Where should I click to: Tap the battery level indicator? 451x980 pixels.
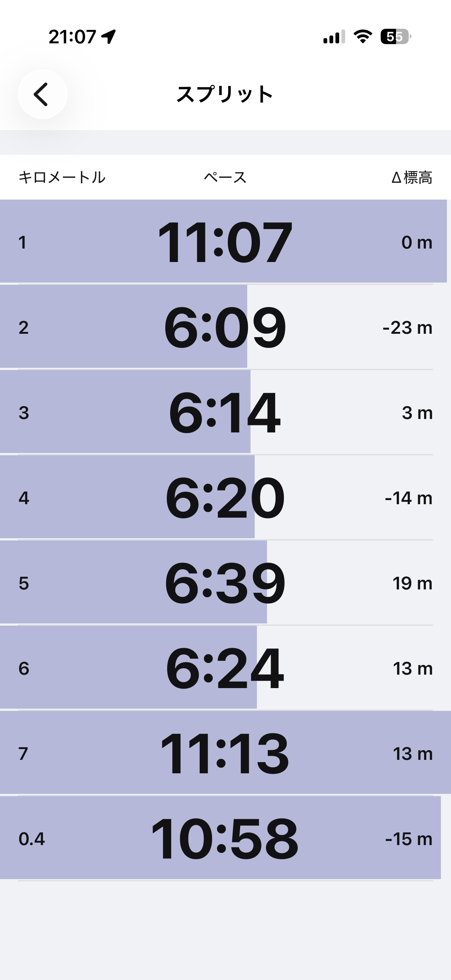tap(395, 37)
